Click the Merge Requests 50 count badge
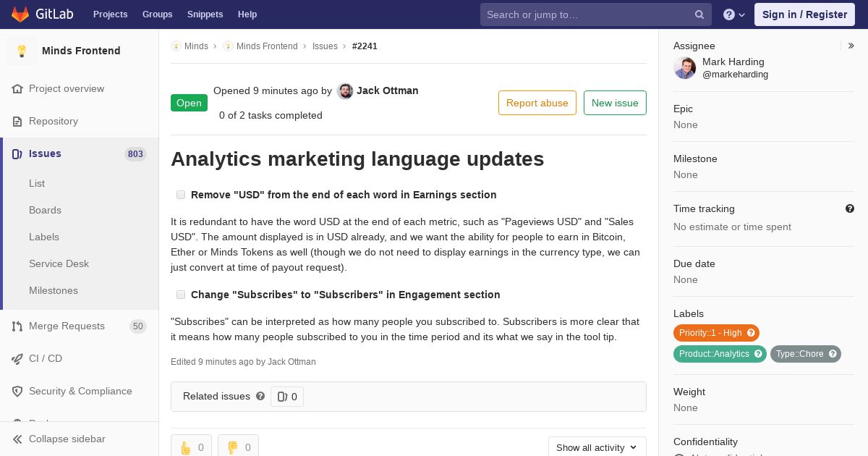Viewport: 868px width, 456px height. tap(138, 326)
